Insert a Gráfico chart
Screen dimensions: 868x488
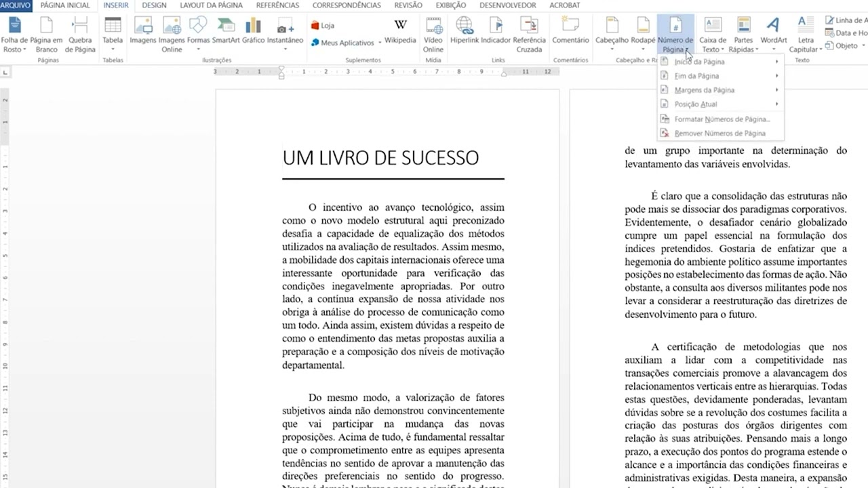click(x=253, y=30)
